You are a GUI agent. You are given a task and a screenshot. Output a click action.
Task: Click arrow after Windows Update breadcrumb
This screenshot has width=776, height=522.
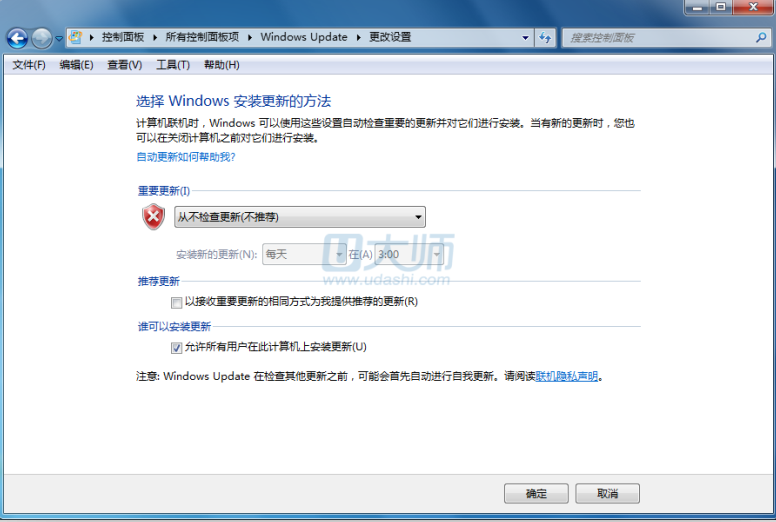coord(358,38)
